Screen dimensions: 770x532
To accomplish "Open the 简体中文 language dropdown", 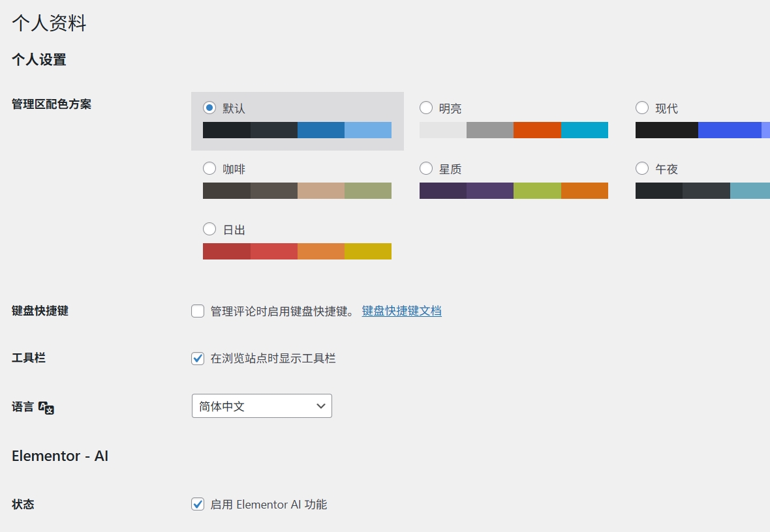I will coord(262,406).
